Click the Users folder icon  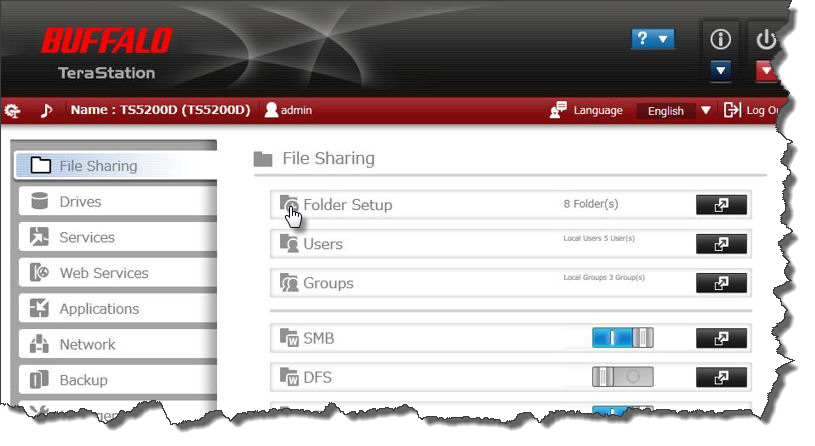[288, 243]
